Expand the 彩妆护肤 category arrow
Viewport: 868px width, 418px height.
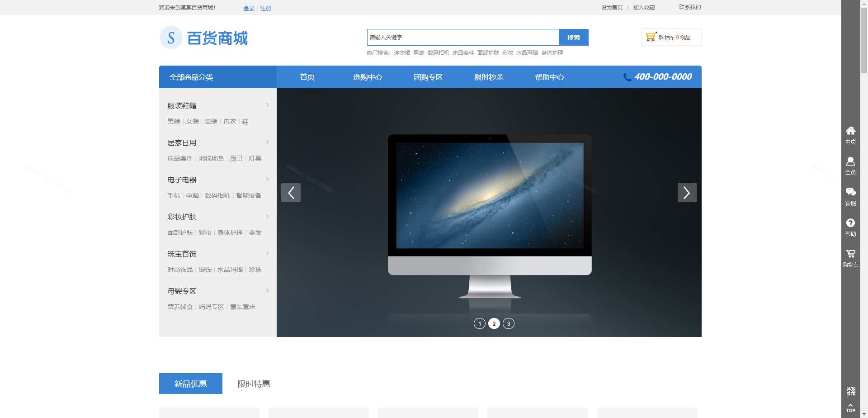pos(268,217)
